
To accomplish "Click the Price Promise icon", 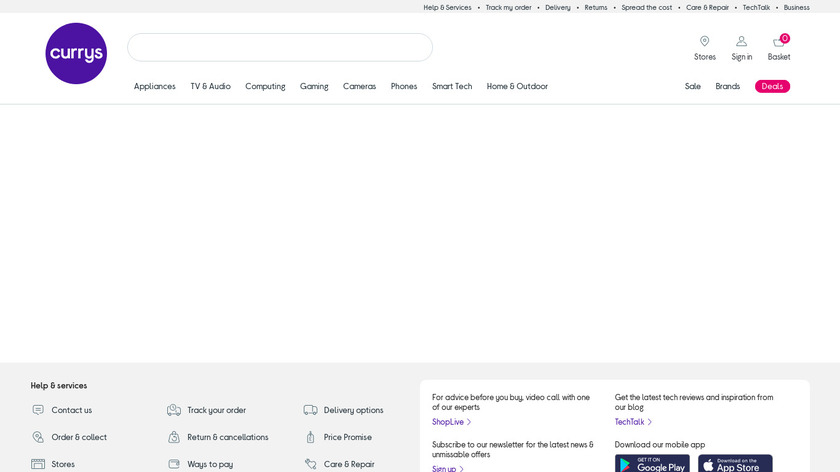I will (310, 437).
